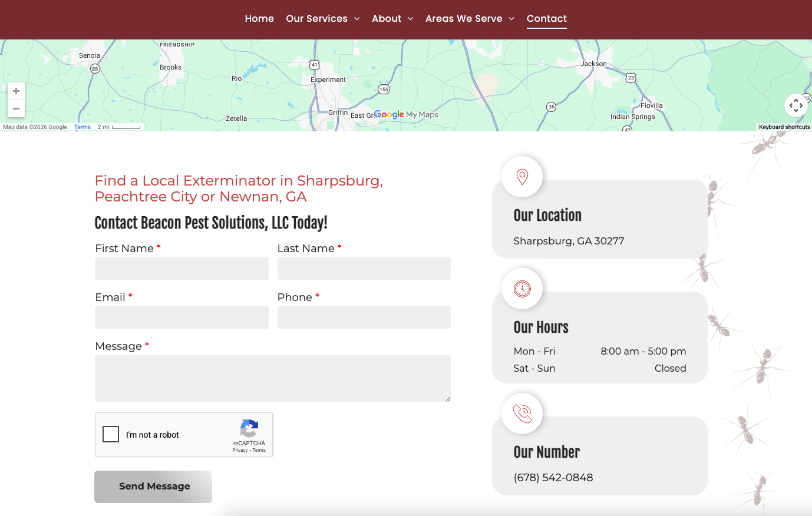Click the Closed hours value
This screenshot has width=812, height=516.
coord(671,368)
